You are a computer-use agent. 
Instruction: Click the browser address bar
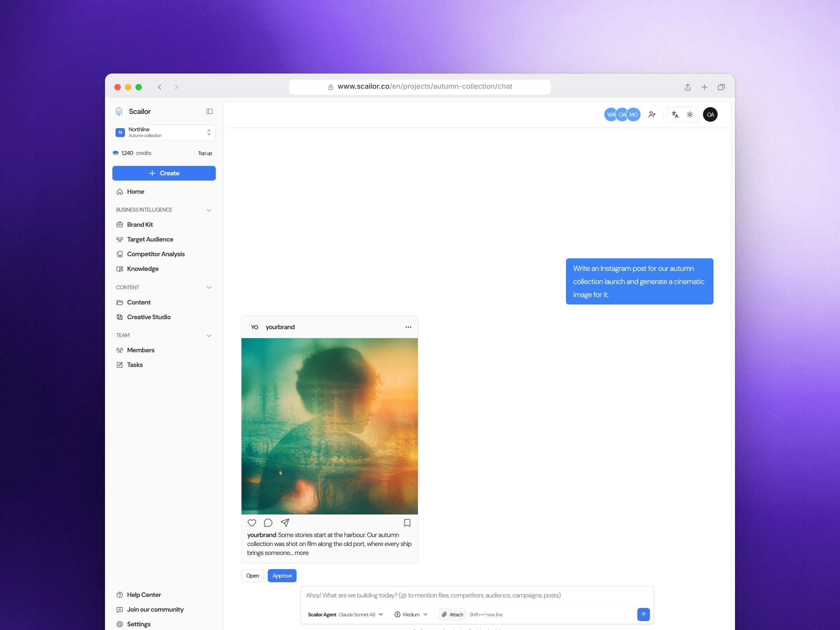point(420,86)
